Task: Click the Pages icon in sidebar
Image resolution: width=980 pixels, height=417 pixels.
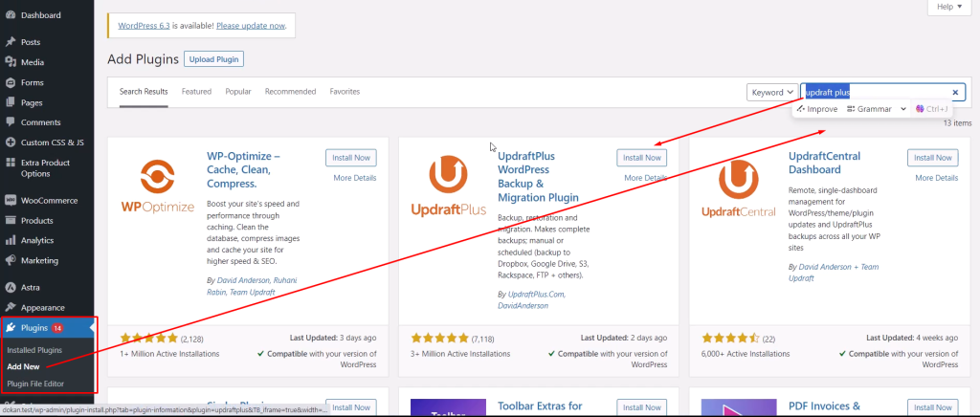Action: tap(10, 102)
